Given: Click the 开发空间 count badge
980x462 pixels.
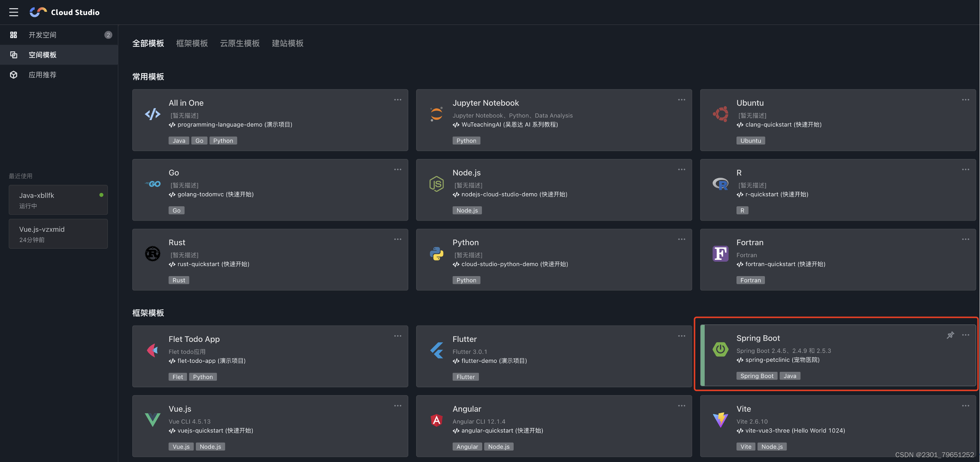Looking at the screenshot, I should (x=108, y=35).
